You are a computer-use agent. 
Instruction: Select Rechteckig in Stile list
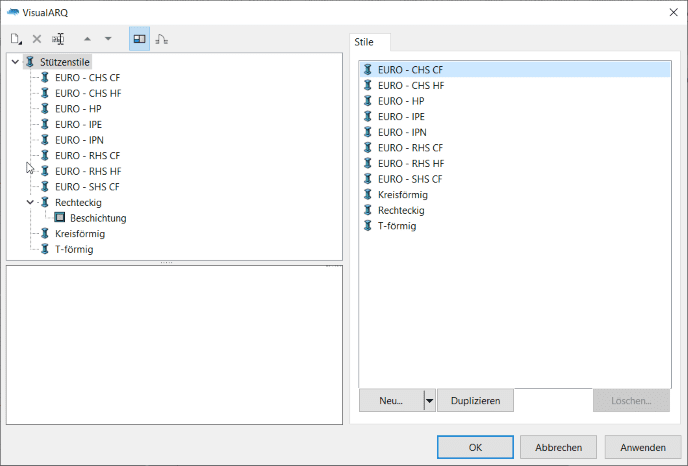tap(515, 210)
